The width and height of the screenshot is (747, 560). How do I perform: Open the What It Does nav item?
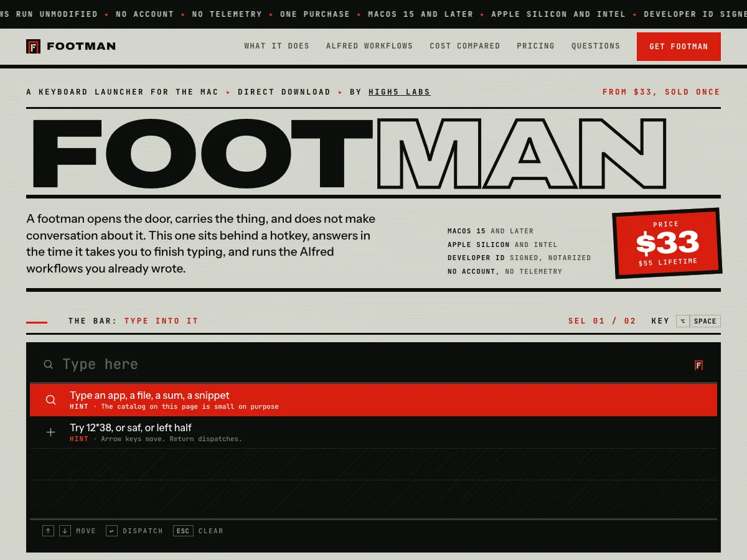pos(277,46)
